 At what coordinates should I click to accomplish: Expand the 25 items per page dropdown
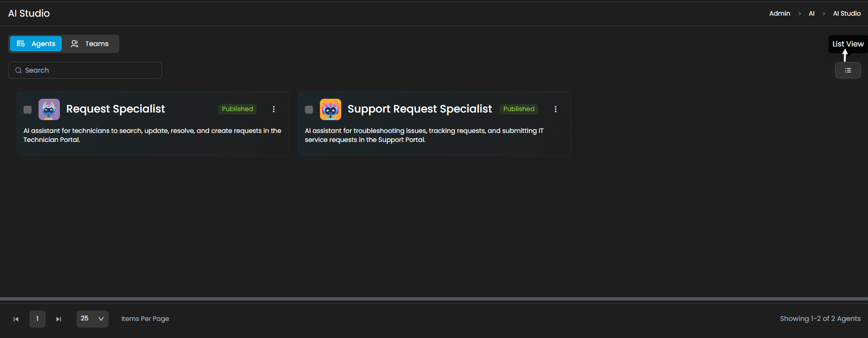pyautogui.click(x=92, y=319)
